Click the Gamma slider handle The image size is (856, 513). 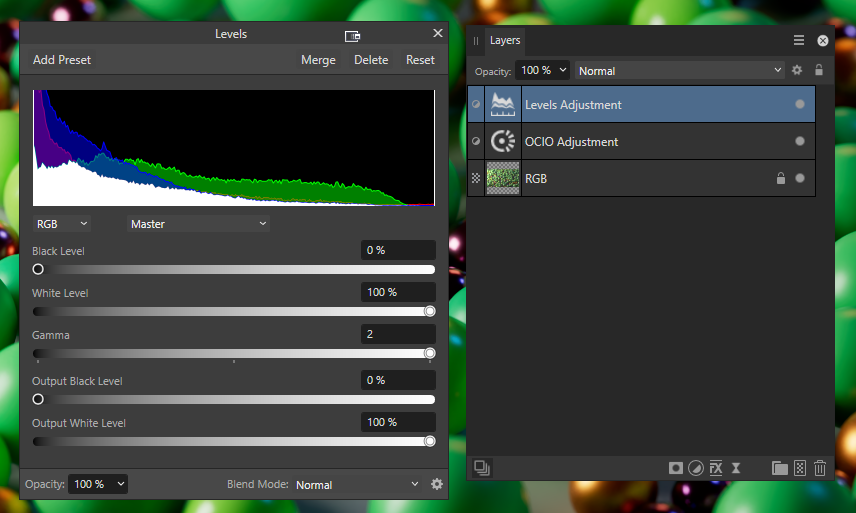pos(430,353)
